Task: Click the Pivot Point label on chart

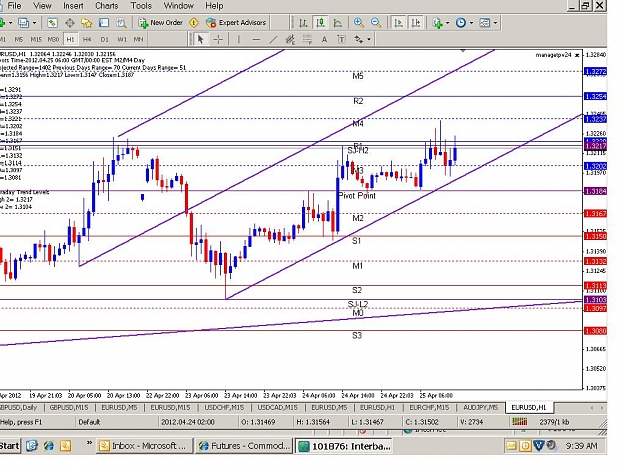Action: pyautogui.click(x=357, y=196)
